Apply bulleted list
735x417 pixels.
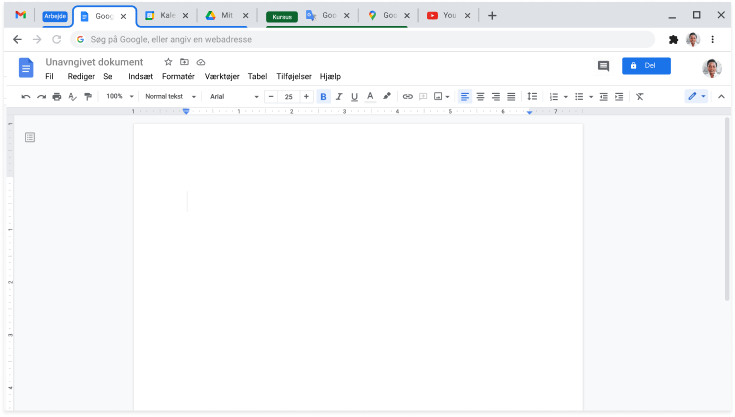point(579,97)
